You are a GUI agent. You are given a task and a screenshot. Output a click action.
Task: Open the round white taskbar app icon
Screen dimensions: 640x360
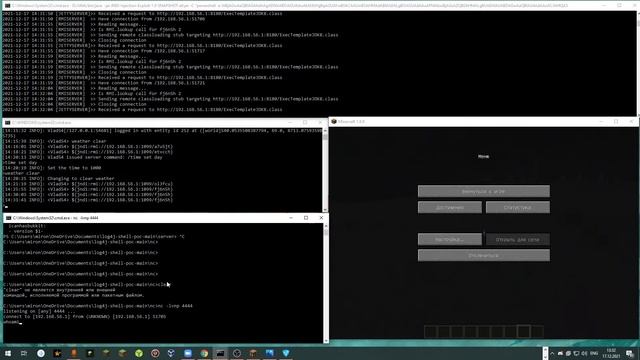coord(41,353)
